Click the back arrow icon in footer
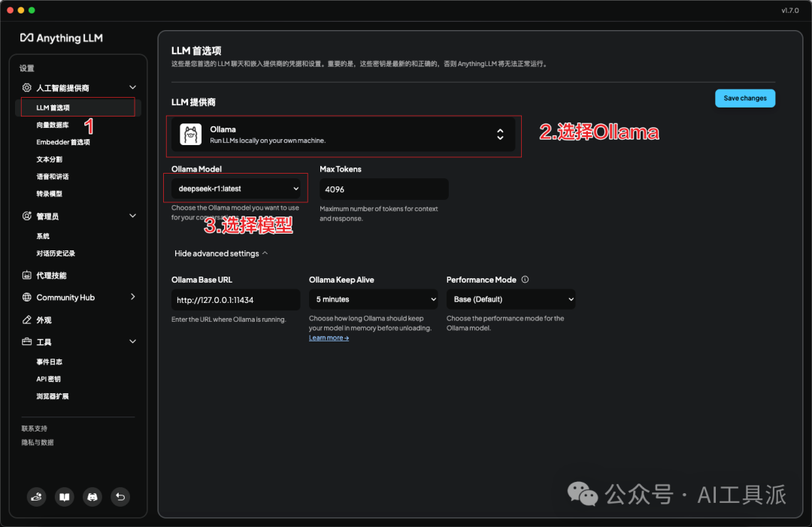This screenshot has height=527, width=812. 120,497
